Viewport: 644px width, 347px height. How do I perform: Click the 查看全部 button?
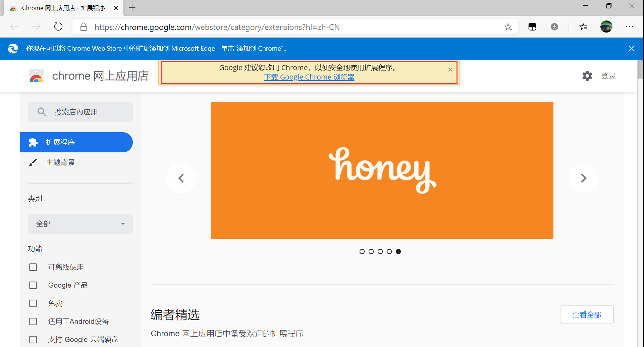587,314
